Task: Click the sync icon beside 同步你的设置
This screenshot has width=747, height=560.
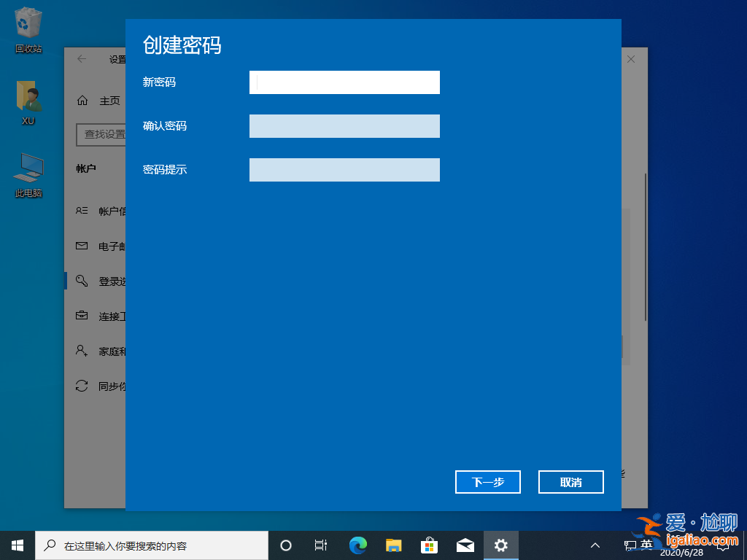Action: (82, 386)
